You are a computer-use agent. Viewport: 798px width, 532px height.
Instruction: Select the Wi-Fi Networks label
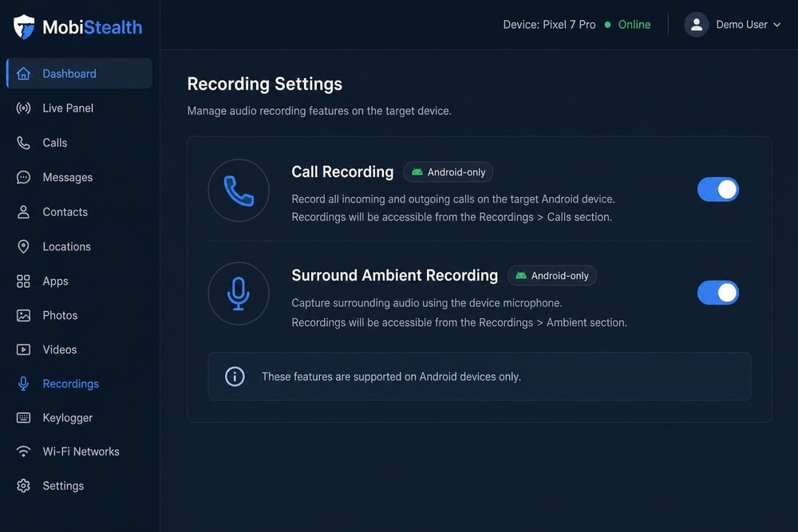pyautogui.click(x=81, y=451)
